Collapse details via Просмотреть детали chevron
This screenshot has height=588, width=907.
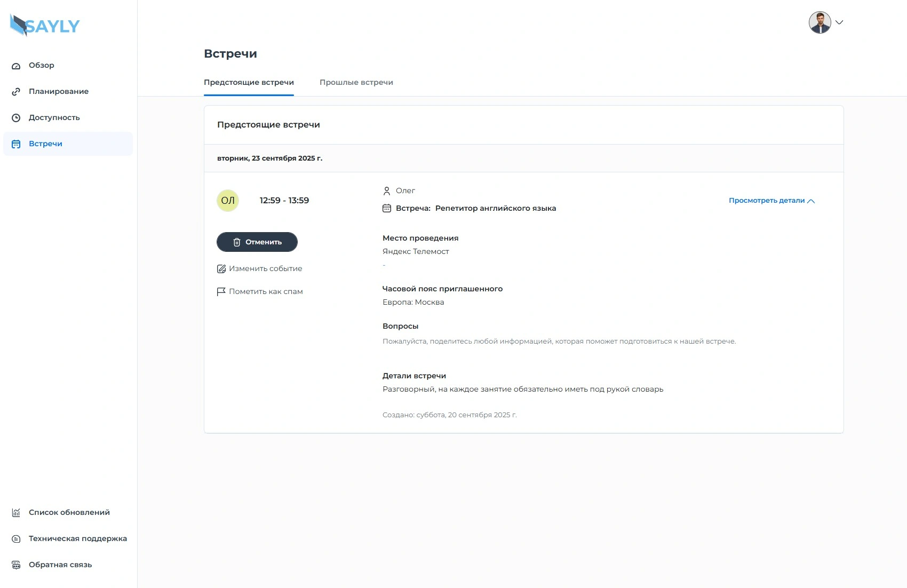pyautogui.click(x=811, y=201)
